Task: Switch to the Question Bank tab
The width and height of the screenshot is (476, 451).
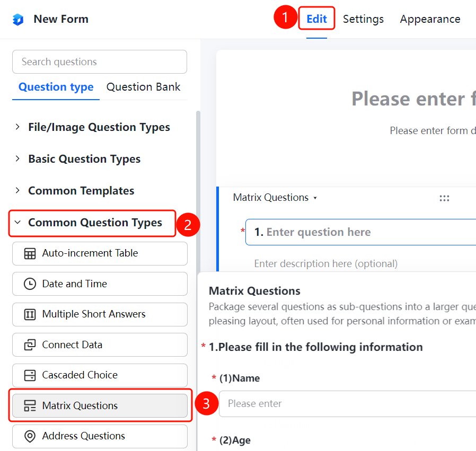Action: 143,87
